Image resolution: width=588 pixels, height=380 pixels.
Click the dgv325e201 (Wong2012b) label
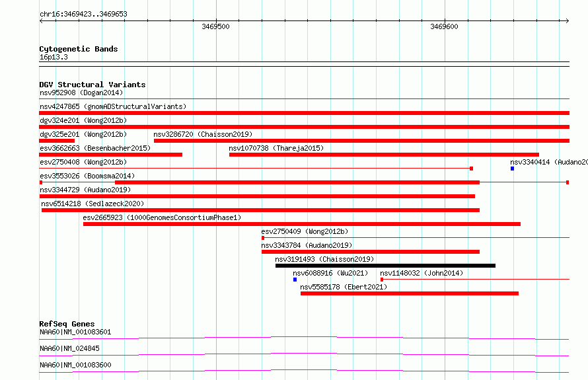83,134
